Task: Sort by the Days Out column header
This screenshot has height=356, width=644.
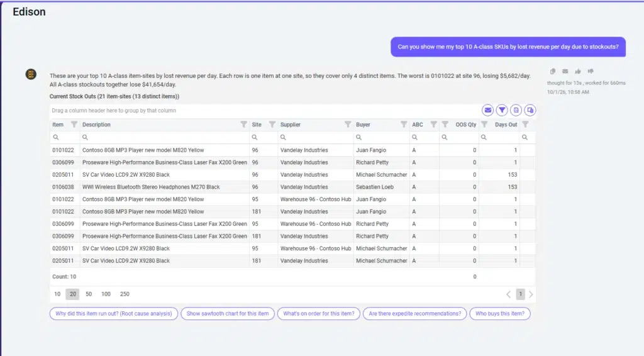Action: point(506,125)
